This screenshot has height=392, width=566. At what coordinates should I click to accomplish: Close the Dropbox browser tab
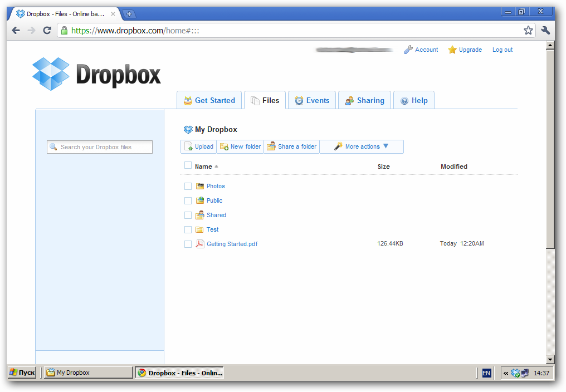point(113,14)
